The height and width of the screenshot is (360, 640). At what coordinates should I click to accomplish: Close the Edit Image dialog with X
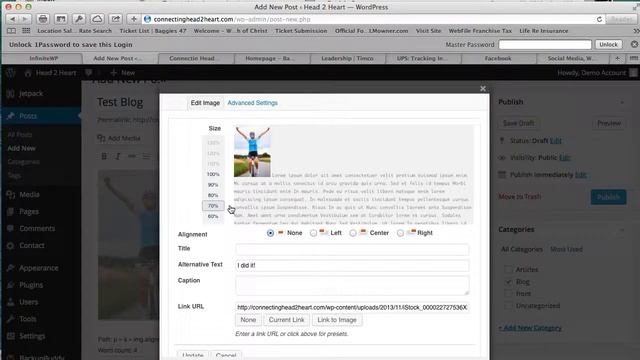pyautogui.click(x=483, y=88)
